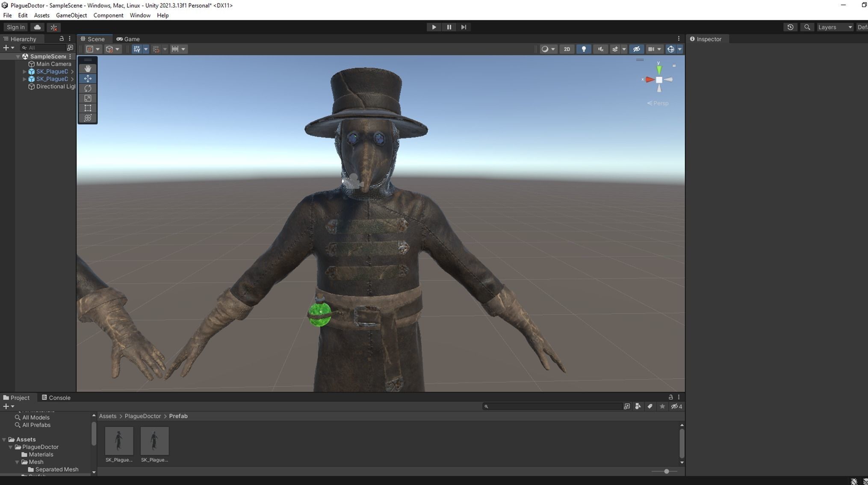Expand the second SK_PlagueDoctor object in Hierarchy

24,79
